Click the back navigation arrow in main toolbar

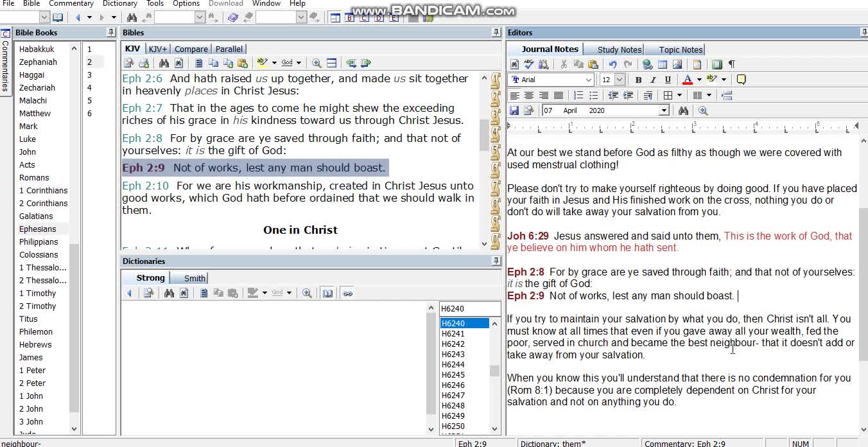(78, 17)
